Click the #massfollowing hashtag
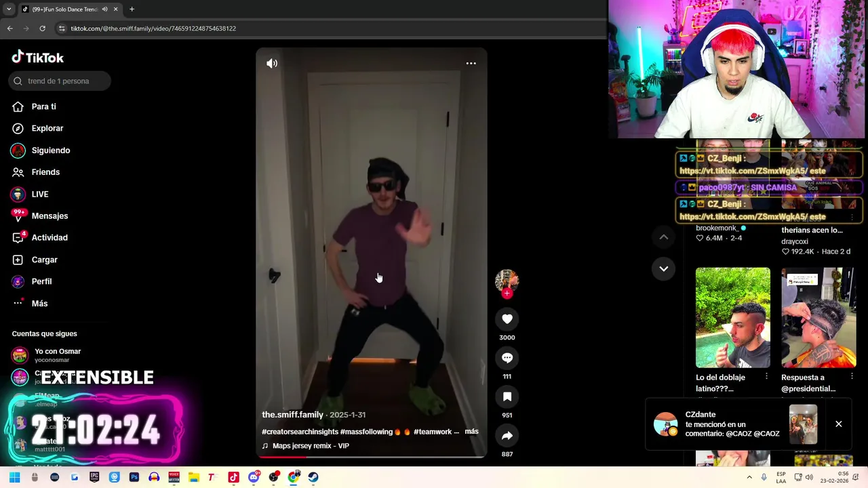 tap(367, 432)
